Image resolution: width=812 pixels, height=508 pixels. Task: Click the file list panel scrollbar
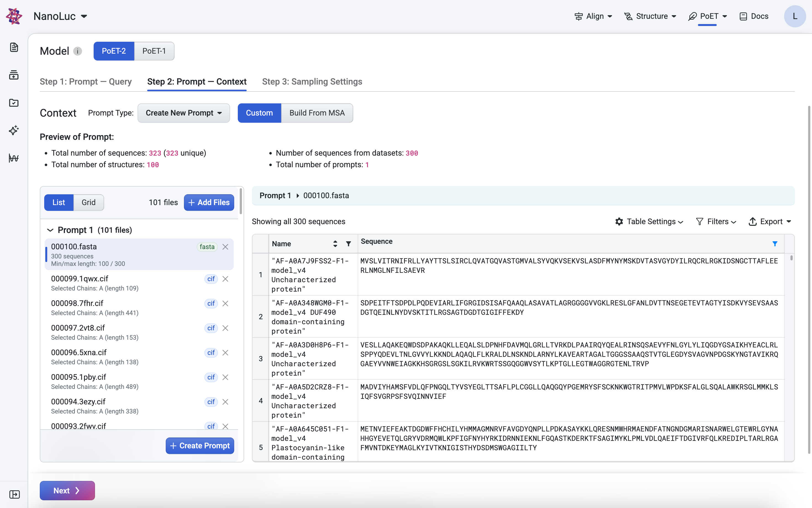[x=241, y=201]
